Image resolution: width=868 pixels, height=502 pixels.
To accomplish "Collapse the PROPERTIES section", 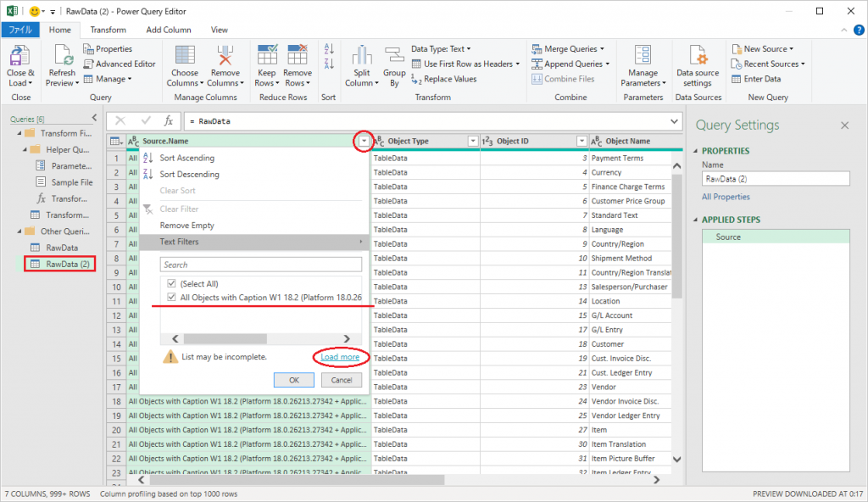I will (x=696, y=151).
